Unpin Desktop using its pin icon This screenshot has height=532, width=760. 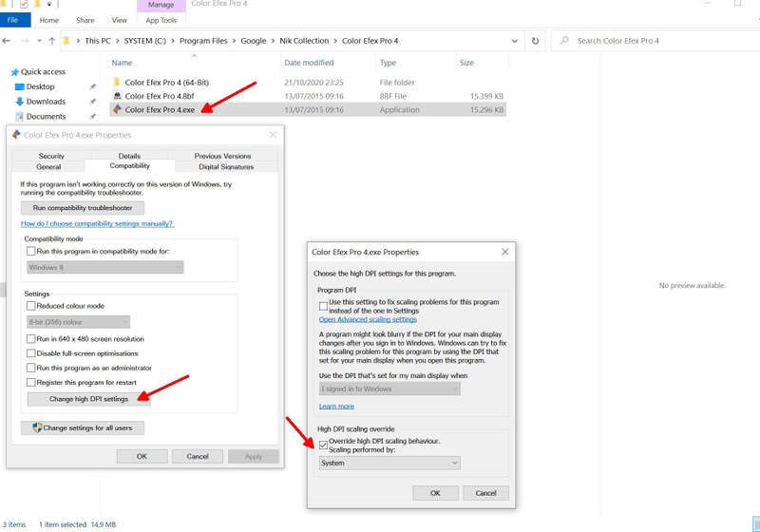(92, 86)
